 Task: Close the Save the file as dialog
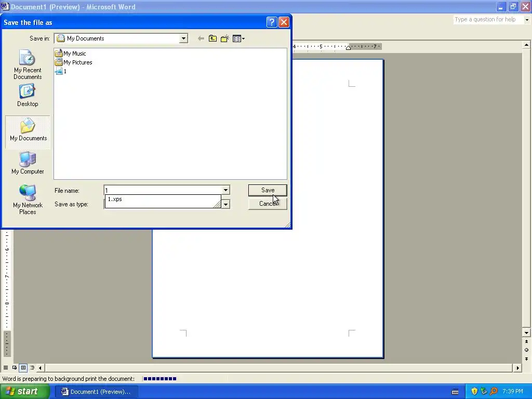coord(284,22)
